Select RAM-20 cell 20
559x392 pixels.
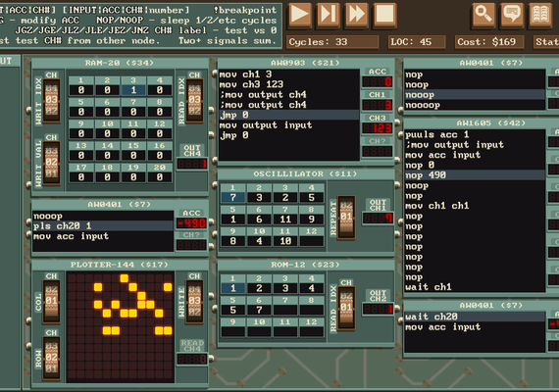[x=159, y=177]
